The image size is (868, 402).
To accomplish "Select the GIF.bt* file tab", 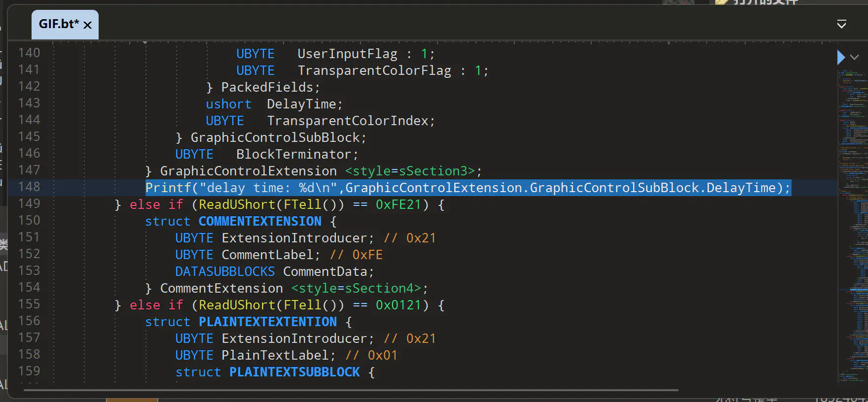I will pyautogui.click(x=59, y=24).
